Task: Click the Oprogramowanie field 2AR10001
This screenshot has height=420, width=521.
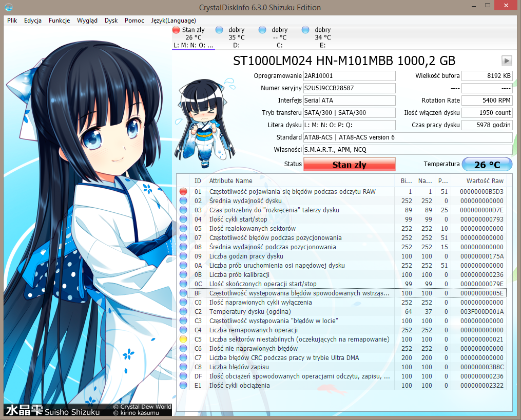Action: point(349,76)
